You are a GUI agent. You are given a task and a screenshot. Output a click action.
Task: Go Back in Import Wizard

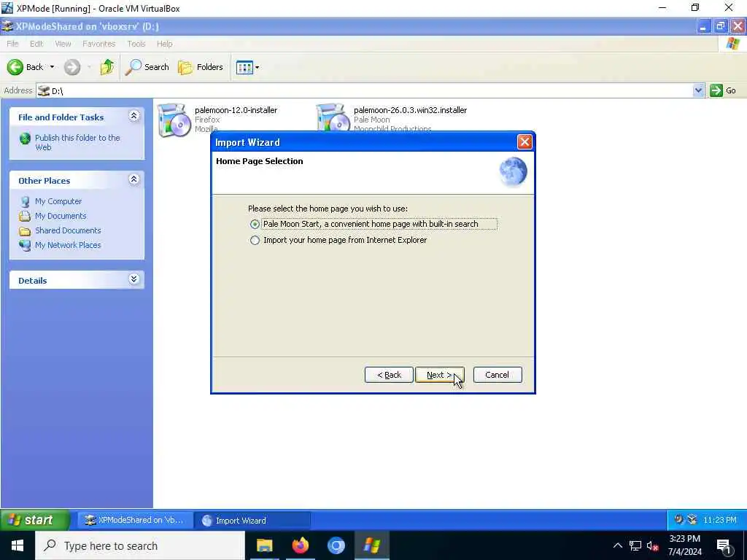pyautogui.click(x=389, y=375)
